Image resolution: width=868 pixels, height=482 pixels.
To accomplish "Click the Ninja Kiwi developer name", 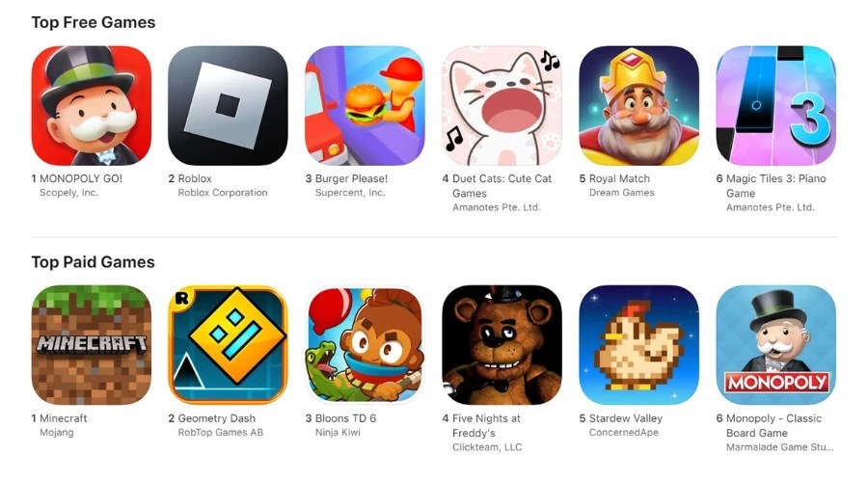I will point(338,432).
